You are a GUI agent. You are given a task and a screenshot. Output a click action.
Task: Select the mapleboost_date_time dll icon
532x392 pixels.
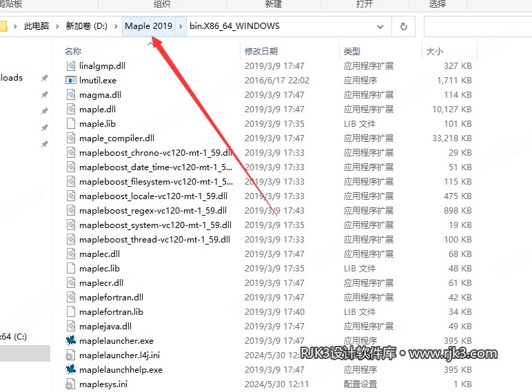click(70, 167)
